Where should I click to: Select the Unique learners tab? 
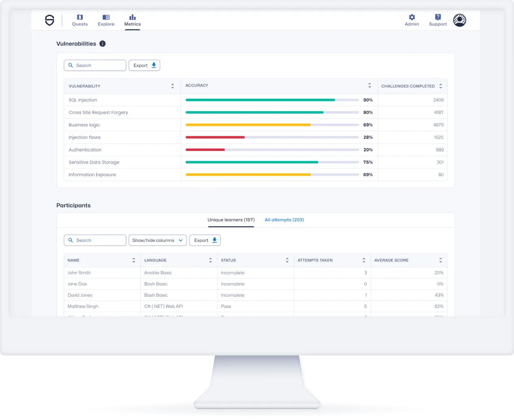231,220
